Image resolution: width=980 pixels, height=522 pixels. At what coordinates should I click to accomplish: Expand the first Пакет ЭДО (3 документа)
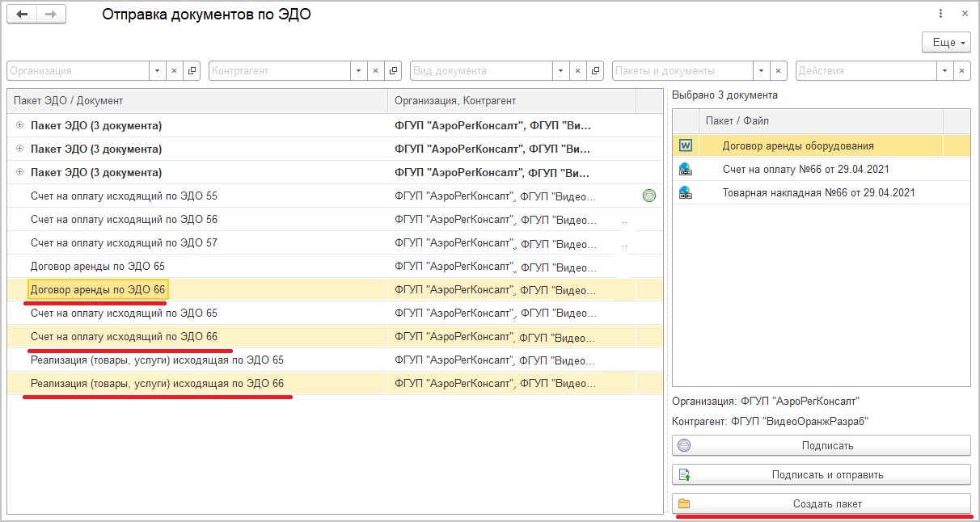pos(19,125)
